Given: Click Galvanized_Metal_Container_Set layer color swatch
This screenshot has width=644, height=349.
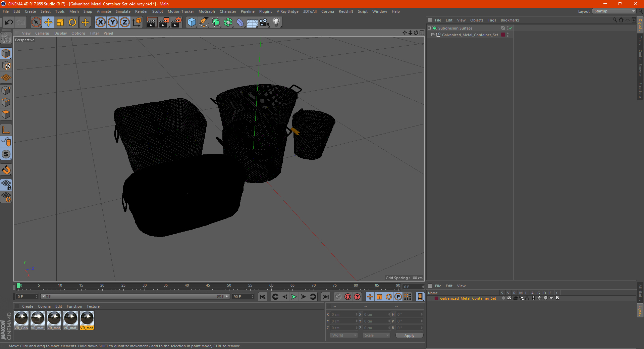Looking at the screenshot, I should tap(436, 298).
